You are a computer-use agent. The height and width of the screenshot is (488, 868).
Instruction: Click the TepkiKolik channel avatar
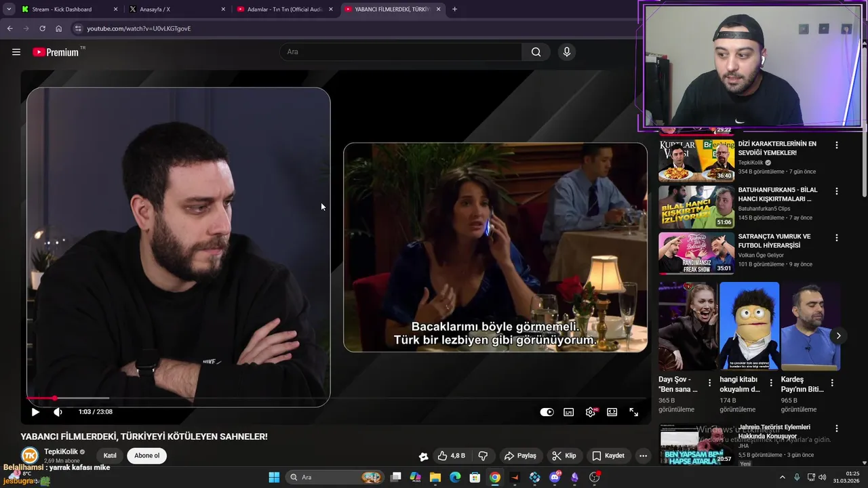coord(30,456)
